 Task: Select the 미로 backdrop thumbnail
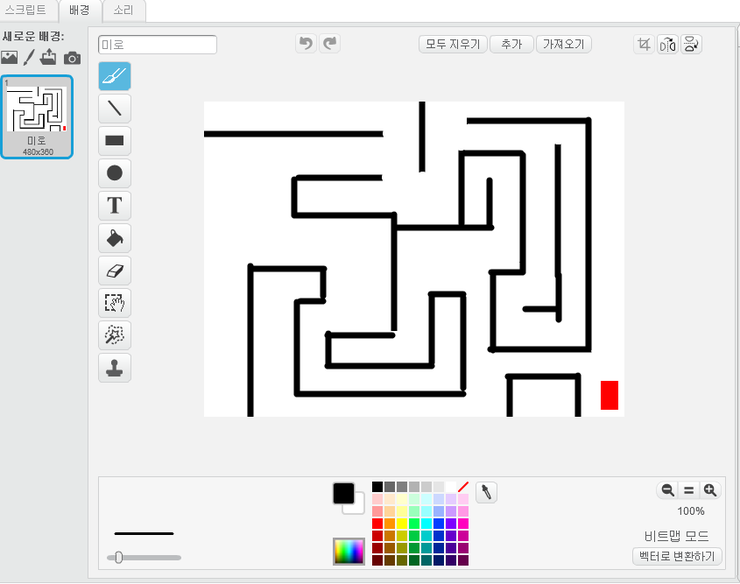pyautogui.click(x=37, y=116)
